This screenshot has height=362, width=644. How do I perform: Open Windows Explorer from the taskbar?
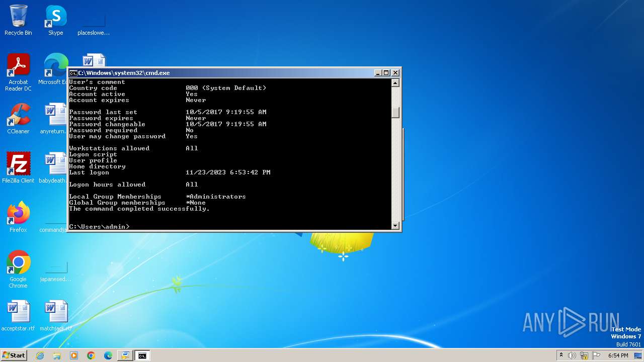point(57,355)
